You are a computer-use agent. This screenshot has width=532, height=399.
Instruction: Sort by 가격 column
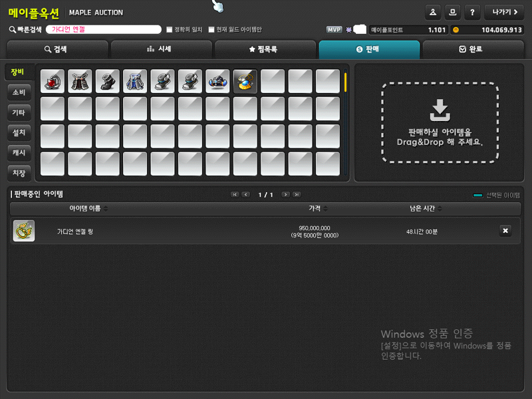point(318,208)
